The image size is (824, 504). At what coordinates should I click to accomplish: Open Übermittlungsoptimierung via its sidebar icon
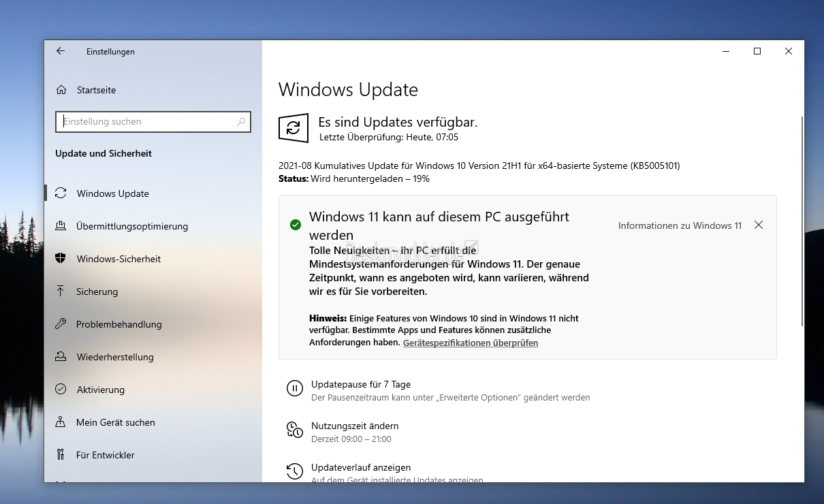[61, 226]
